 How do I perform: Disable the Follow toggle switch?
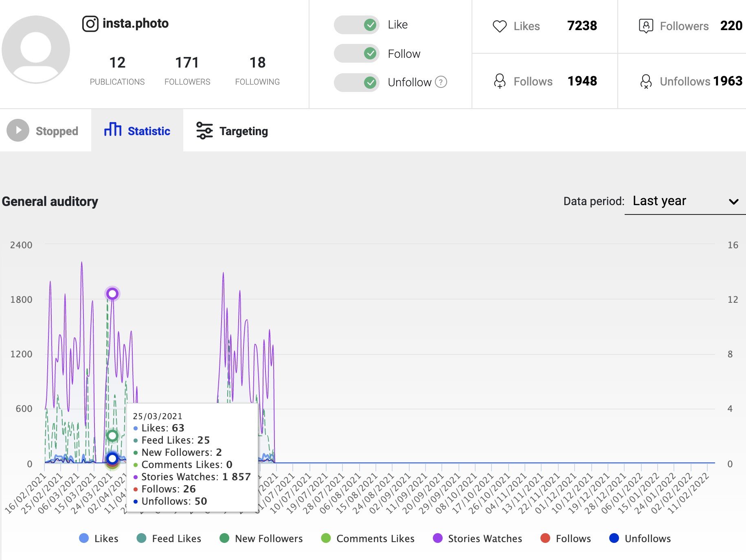[x=357, y=53]
